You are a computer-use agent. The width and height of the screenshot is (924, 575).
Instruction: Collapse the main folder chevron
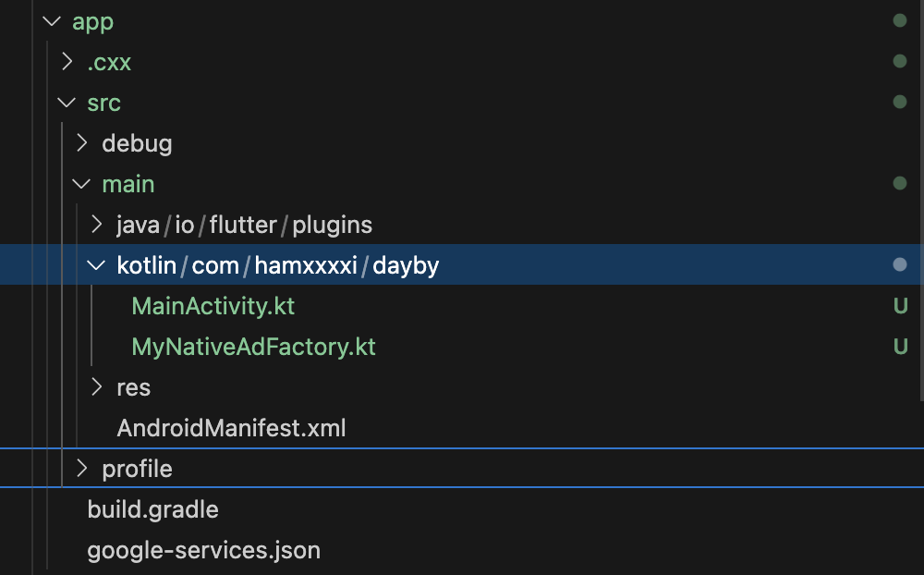click(x=81, y=184)
